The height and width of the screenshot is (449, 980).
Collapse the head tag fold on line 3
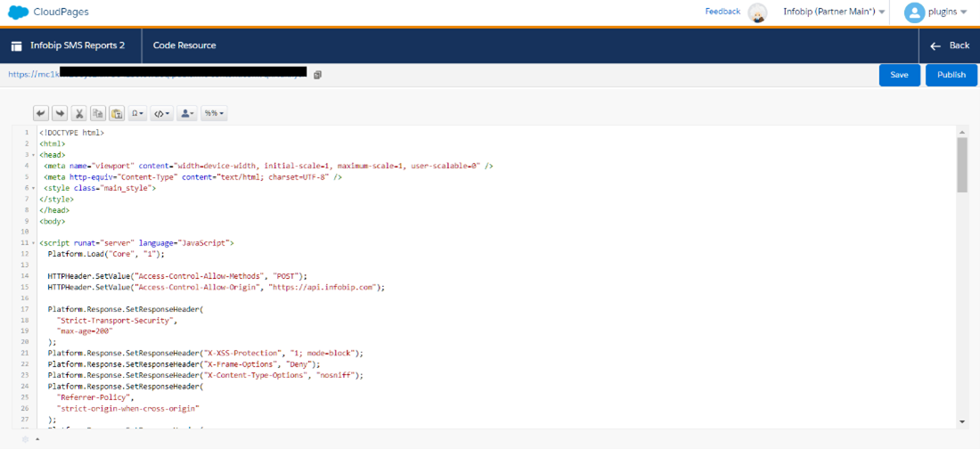tap(32, 154)
